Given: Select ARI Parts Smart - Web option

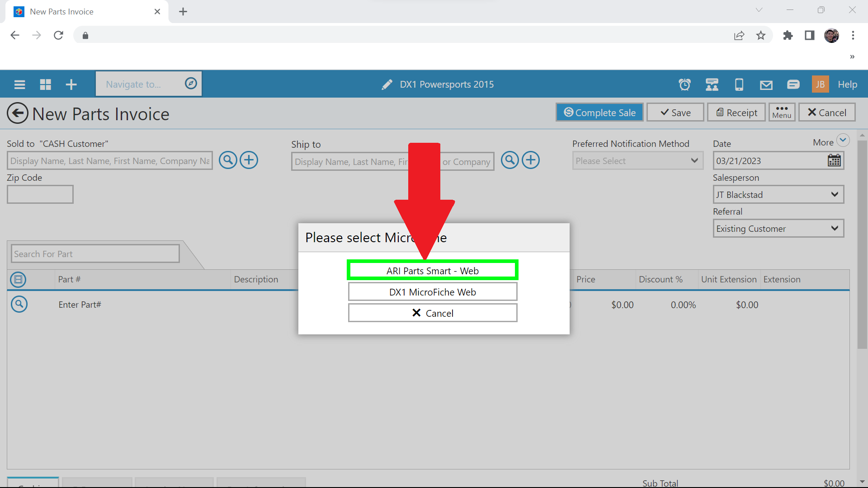Looking at the screenshot, I should click(x=432, y=270).
